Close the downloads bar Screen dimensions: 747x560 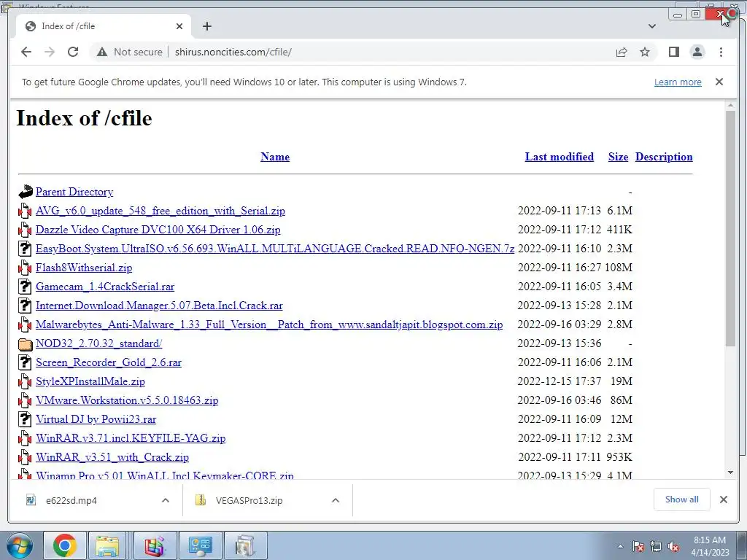pyautogui.click(x=723, y=499)
